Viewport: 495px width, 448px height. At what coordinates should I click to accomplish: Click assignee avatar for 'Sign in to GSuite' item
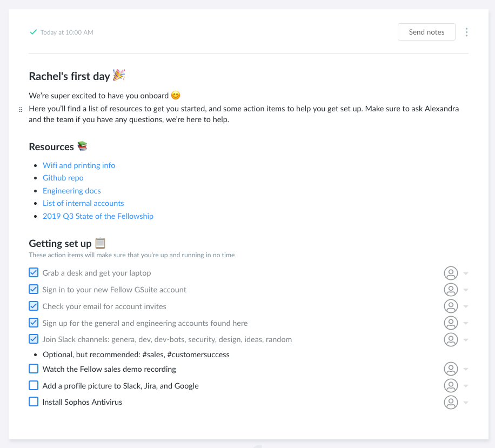(451, 290)
